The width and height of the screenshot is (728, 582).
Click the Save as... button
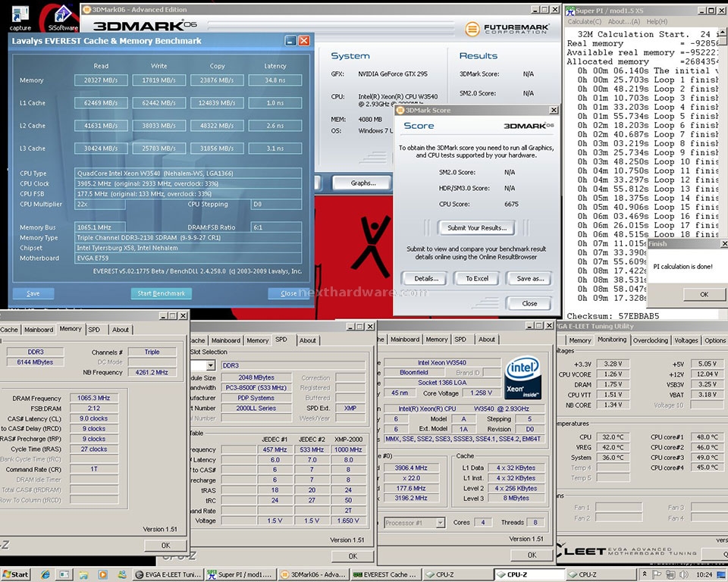tap(530, 278)
